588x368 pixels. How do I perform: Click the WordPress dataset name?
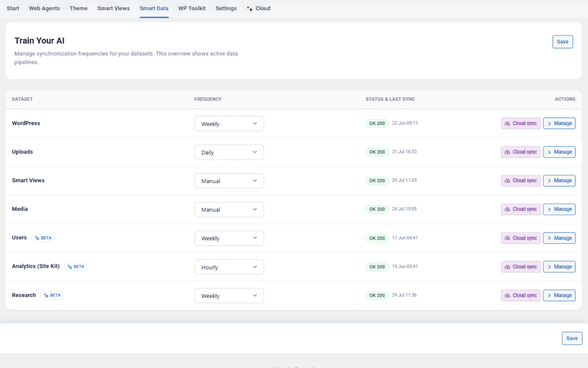click(26, 123)
